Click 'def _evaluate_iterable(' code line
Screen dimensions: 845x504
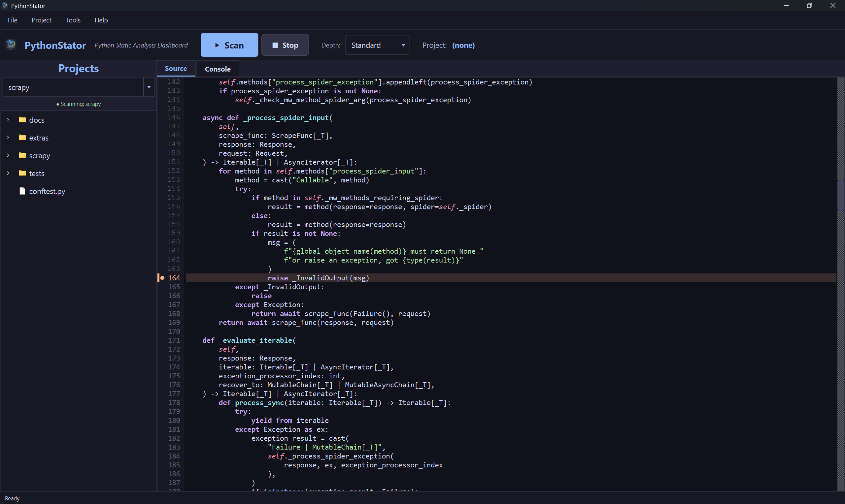pyautogui.click(x=249, y=340)
